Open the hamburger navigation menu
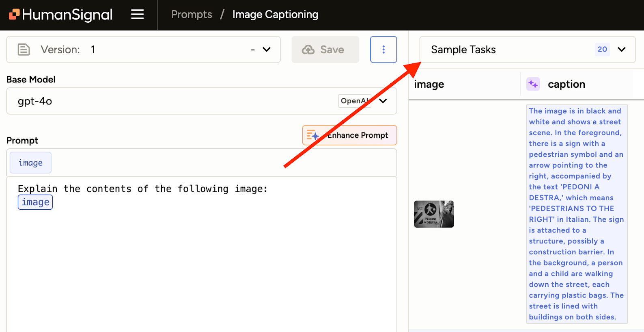This screenshot has height=332, width=644. (137, 15)
